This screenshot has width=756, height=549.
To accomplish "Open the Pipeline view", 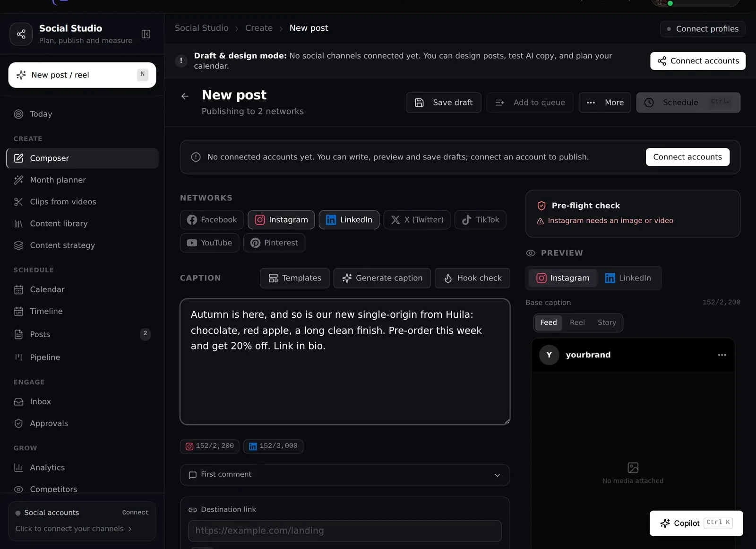I will point(82,357).
